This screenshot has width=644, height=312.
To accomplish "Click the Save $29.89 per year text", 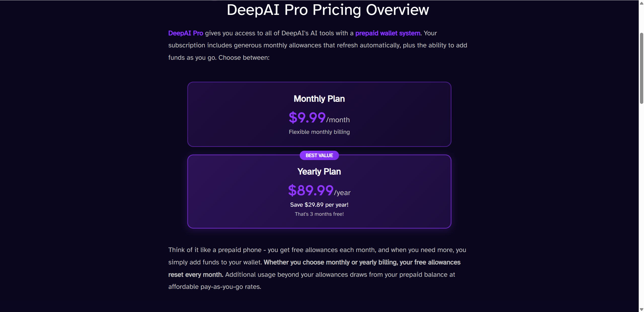I will pos(319,205).
